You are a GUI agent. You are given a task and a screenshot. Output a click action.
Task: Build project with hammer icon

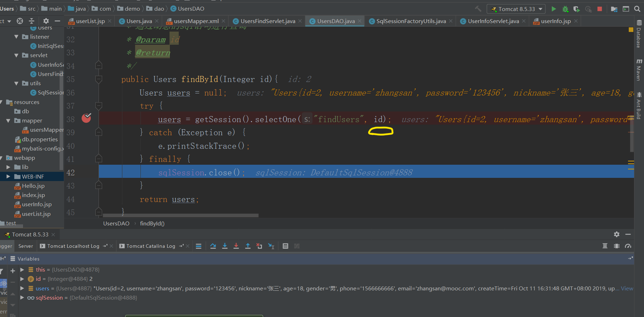coord(478,9)
